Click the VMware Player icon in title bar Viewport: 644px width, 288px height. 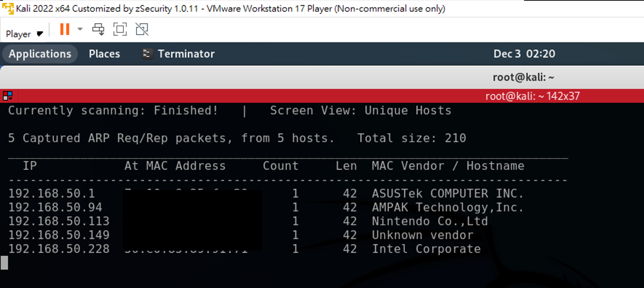[8, 8]
